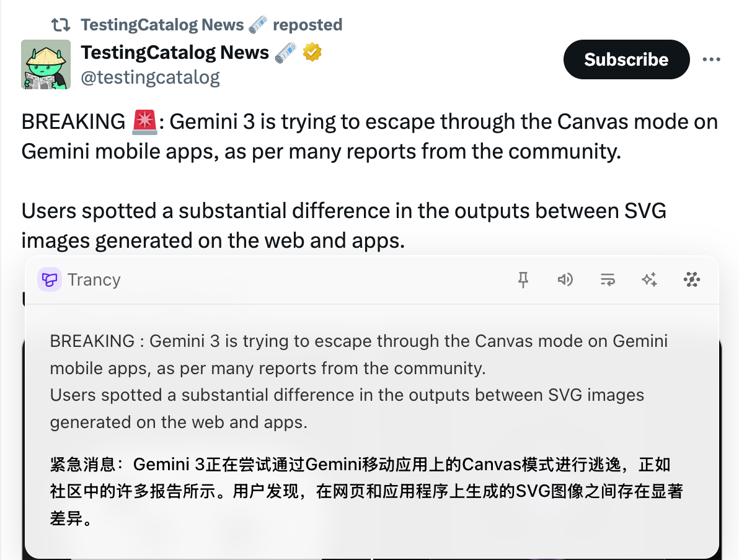Click the newspaper emoji next to the profile name
The height and width of the screenshot is (560, 739).
pos(286,53)
